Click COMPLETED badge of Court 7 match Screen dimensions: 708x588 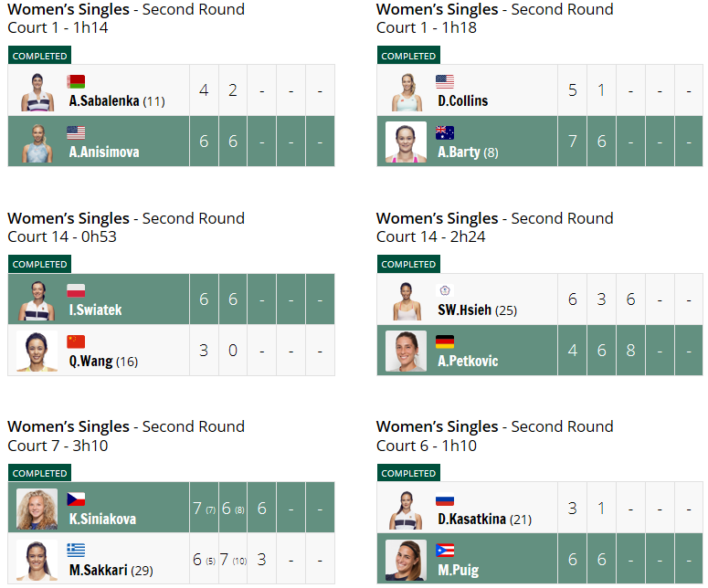pyautogui.click(x=39, y=473)
